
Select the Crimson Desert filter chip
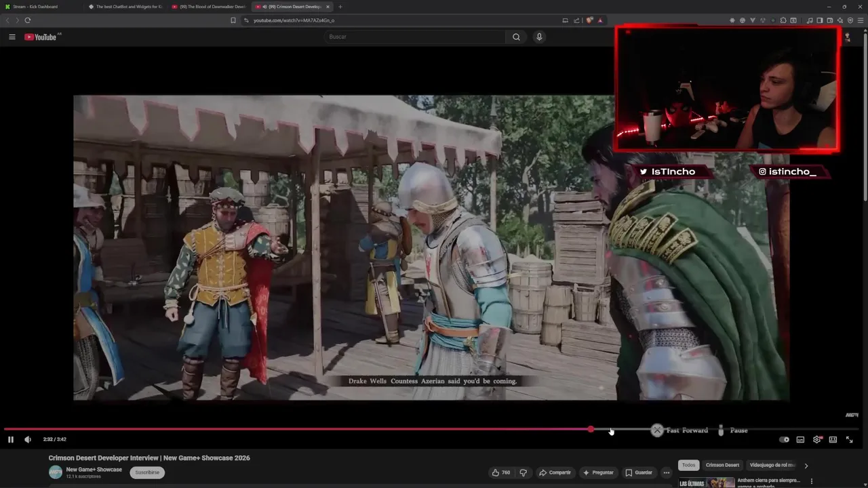pos(722,465)
